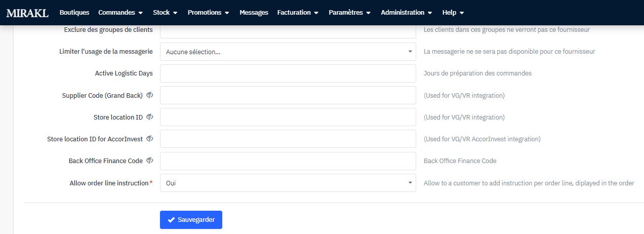Click the hidden-eye icon beside Store location ID
This screenshot has width=644, height=234.
click(149, 117)
